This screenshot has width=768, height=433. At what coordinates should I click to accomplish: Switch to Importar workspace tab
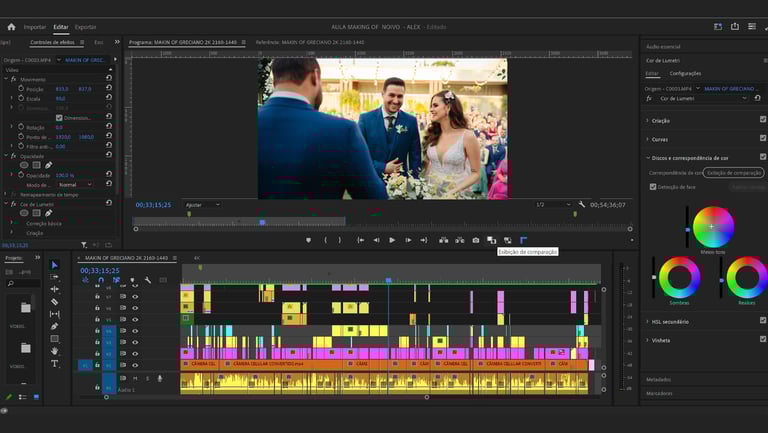[x=35, y=27]
